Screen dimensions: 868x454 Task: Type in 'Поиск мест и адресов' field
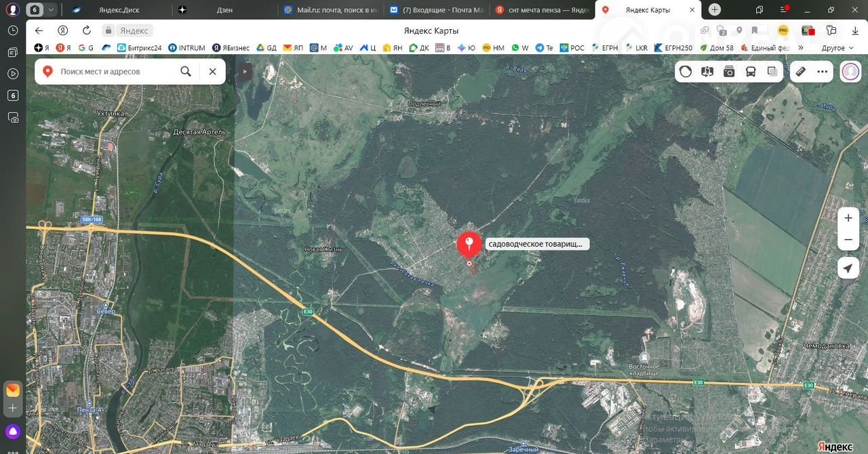(115, 71)
